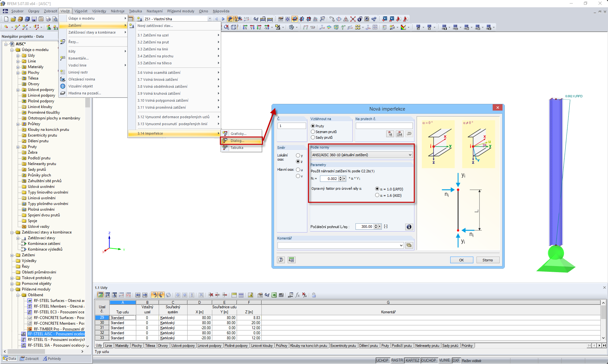
Task: Click the Na prutech č. input field
Action: pos(384,126)
